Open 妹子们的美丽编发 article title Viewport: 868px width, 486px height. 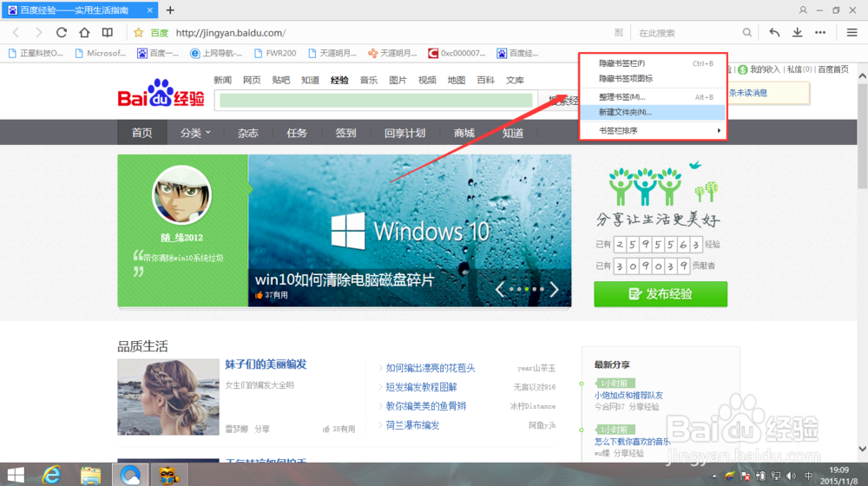(x=266, y=364)
